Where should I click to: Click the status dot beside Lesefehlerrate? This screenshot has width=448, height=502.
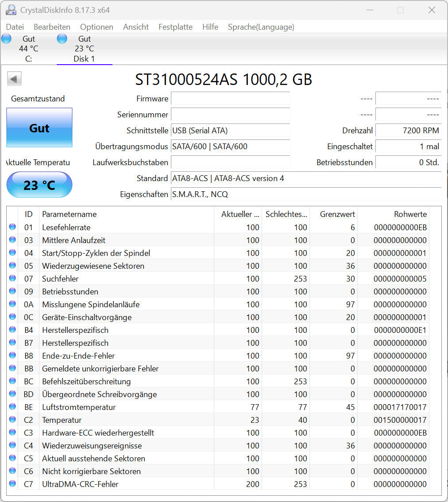click(12, 227)
